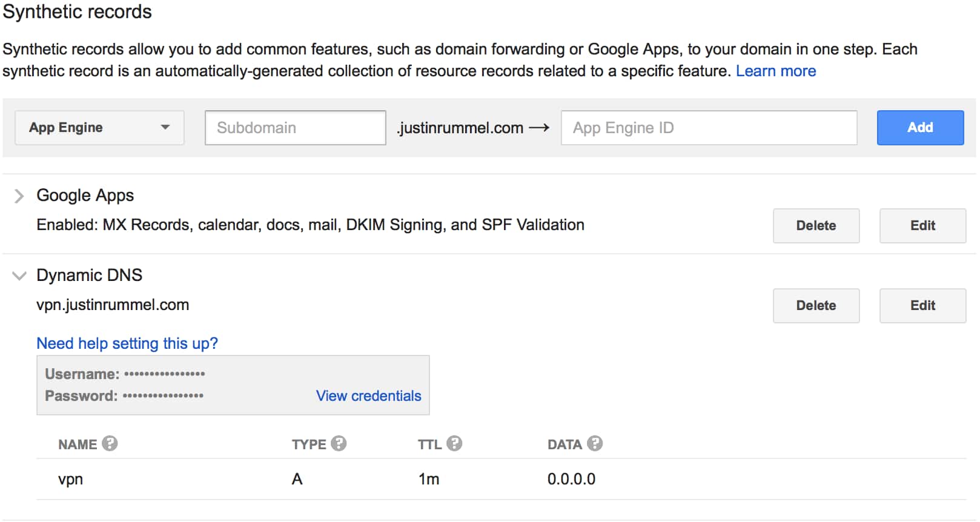The width and height of the screenshot is (980, 522).
Task: Open the Learn more link
Action: [x=776, y=71]
